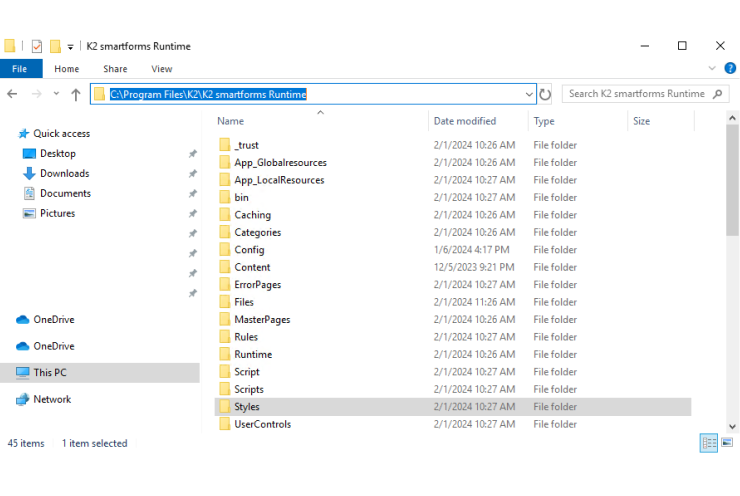Image resolution: width=740 pixels, height=496 pixels.
Task: Switch to the Home ribbon tab
Action: [x=67, y=69]
